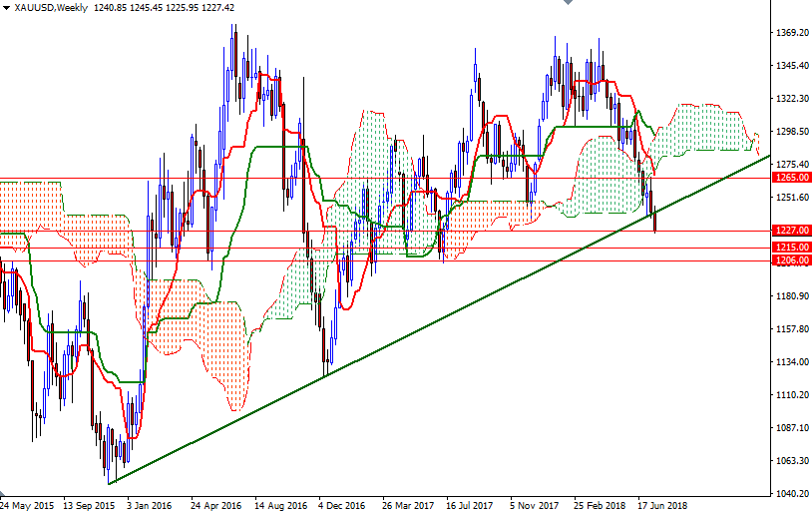Select the 26 Mar 2017 date label

point(407,506)
